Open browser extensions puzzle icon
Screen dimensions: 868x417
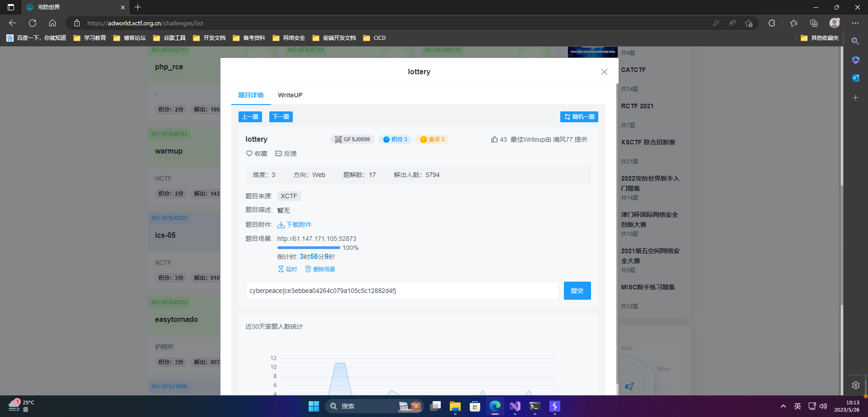click(x=772, y=23)
